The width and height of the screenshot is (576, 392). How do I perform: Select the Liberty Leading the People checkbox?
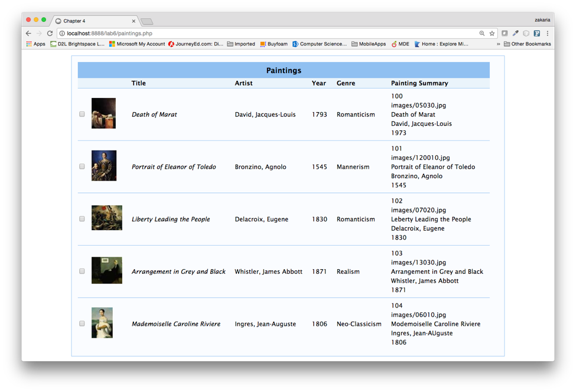pyautogui.click(x=82, y=218)
